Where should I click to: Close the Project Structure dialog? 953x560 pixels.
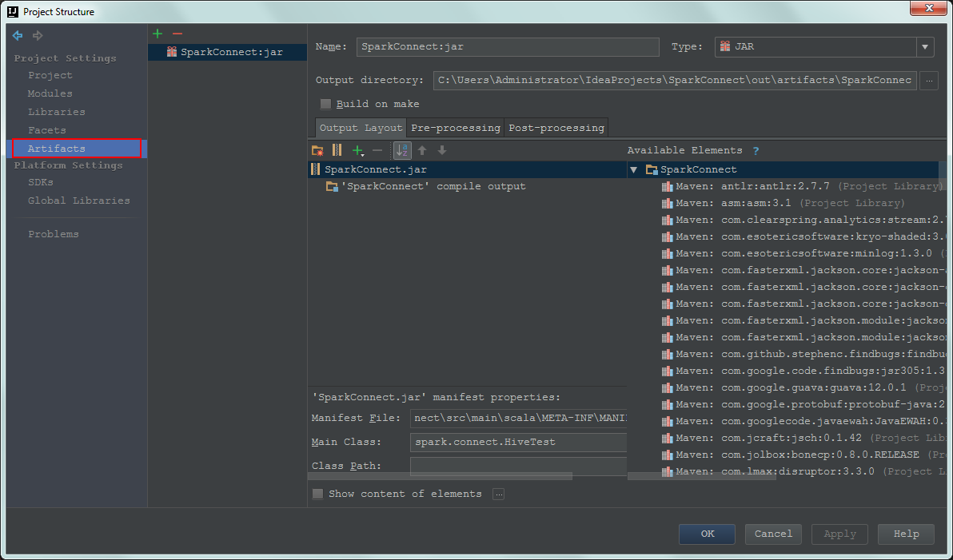(929, 8)
